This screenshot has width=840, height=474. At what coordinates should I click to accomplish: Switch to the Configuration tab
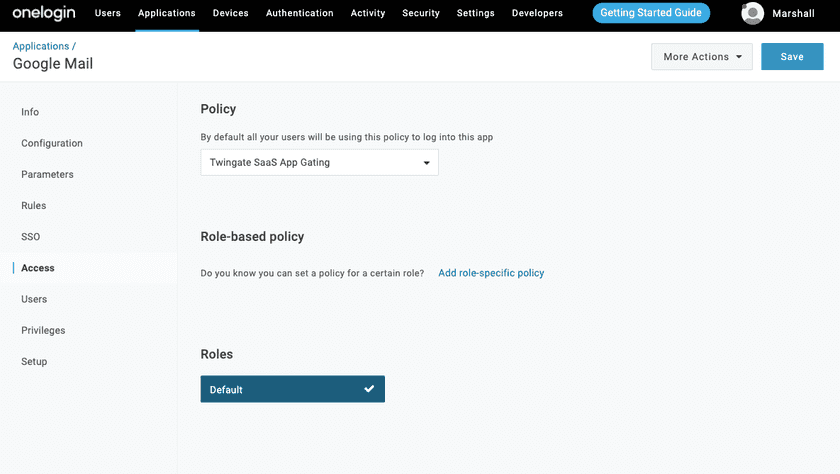(x=52, y=143)
